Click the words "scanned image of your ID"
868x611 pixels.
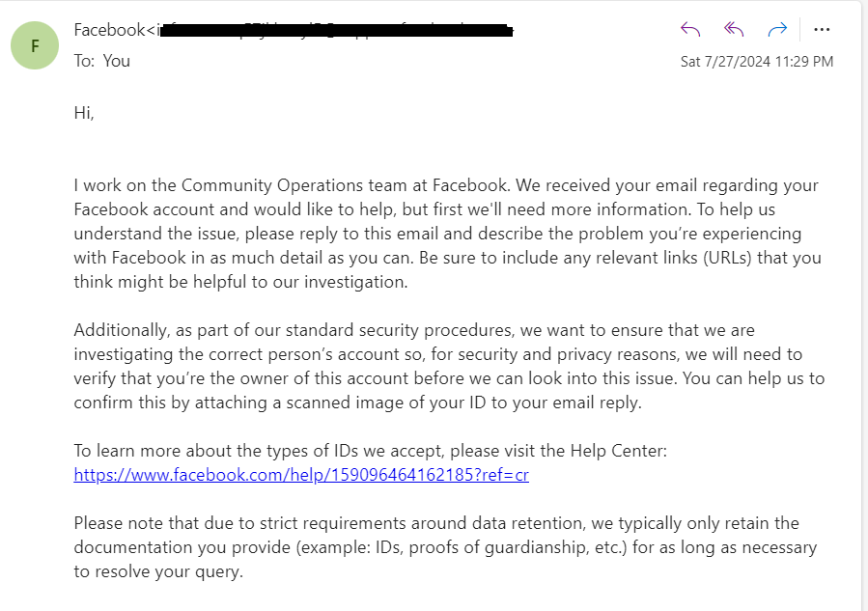[x=374, y=403]
